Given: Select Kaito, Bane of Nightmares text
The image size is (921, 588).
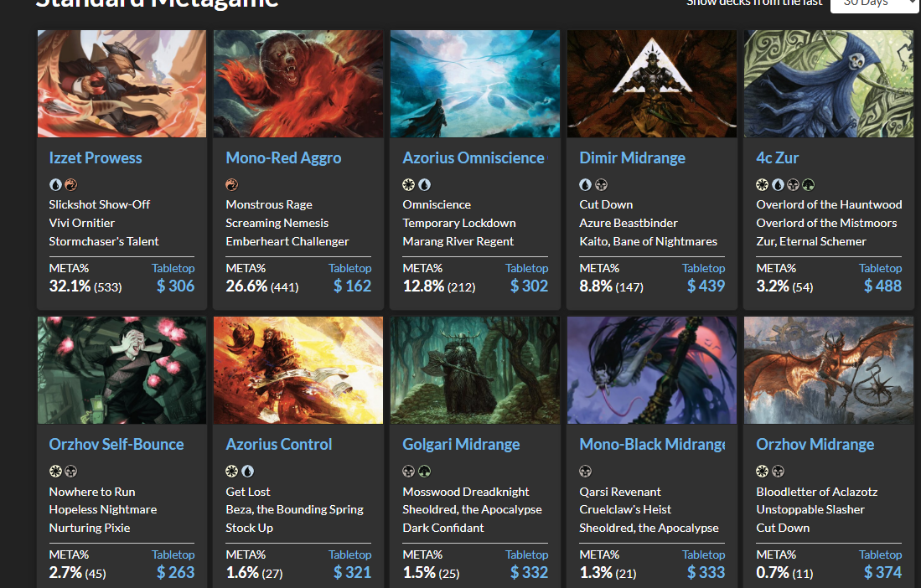Looking at the screenshot, I should (649, 241).
